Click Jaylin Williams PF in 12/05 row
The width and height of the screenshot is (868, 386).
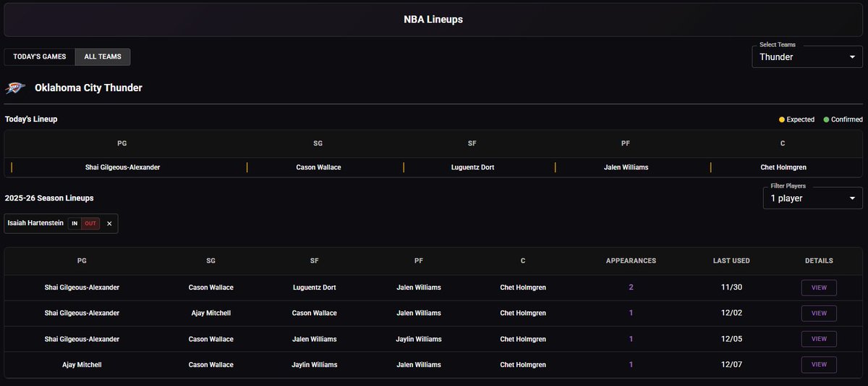419,339
